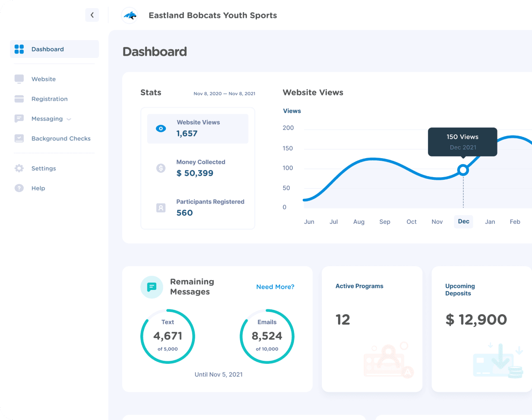Click the Background Checks icon

tap(19, 139)
